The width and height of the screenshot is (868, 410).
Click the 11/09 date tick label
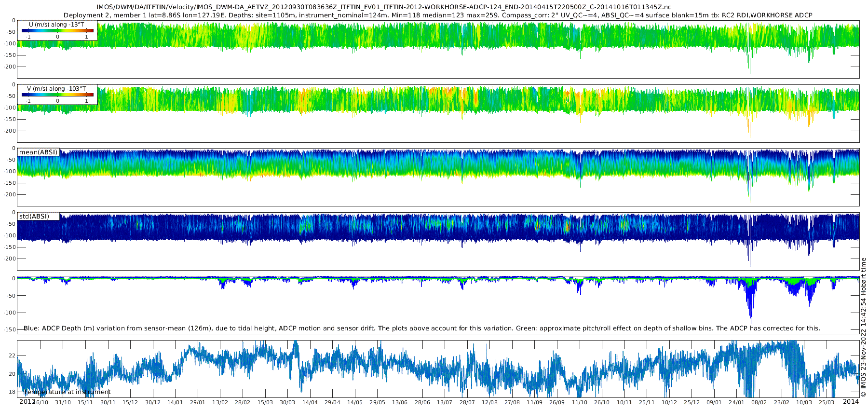pos(534,403)
